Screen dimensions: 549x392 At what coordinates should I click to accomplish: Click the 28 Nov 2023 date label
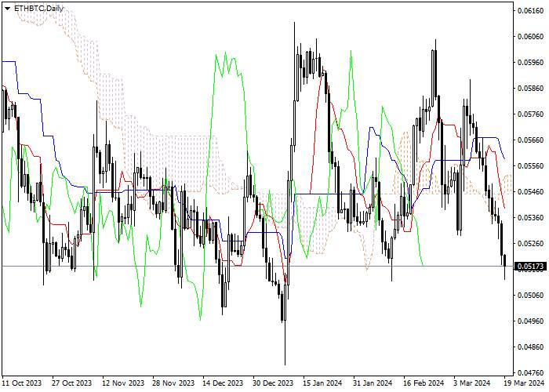click(x=173, y=383)
